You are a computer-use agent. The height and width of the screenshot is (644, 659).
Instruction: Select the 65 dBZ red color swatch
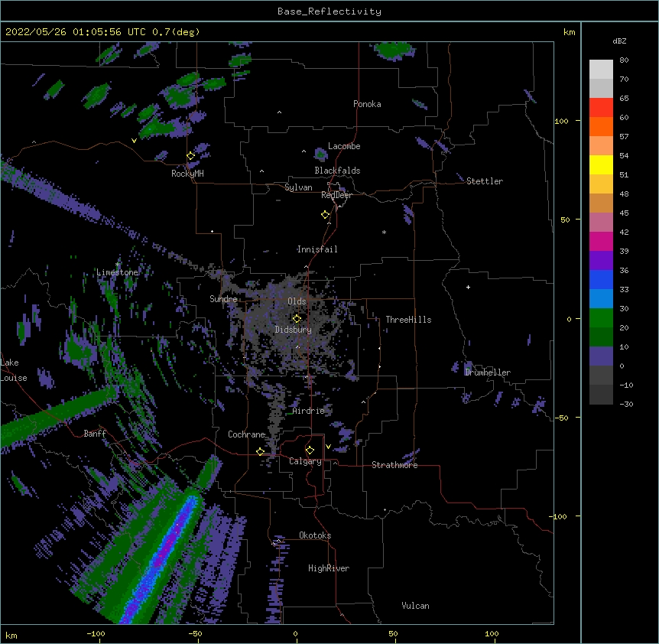click(x=601, y=108)
